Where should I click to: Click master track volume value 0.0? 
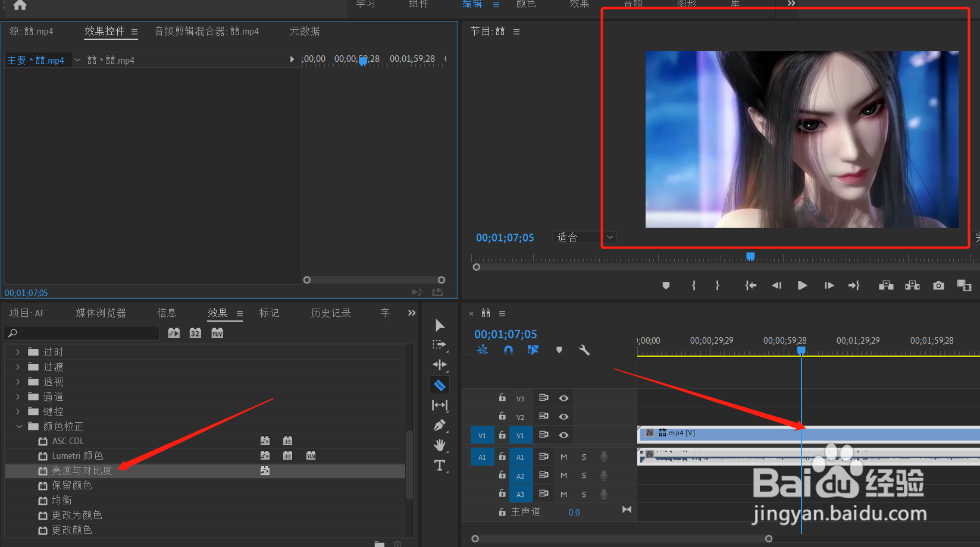pyautogui.click(x=574, y=513)
